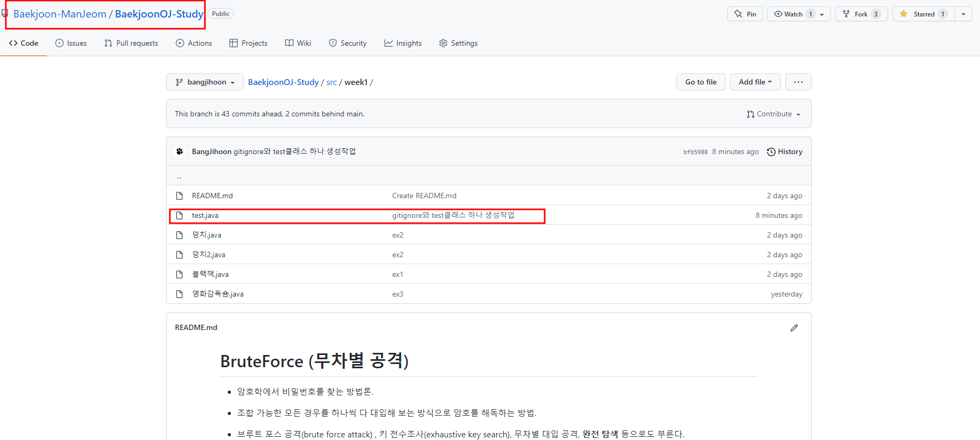Click file icon next to 덩치2.java
Image resolution: width=980 pixels, height=440 pixels.
[179, 255]
